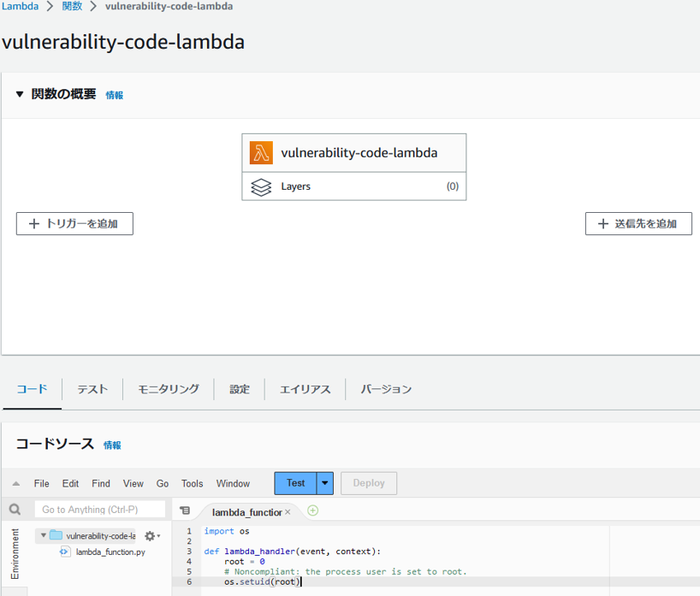
Task: Switch to the テスト tab
Action: (92, 389)
